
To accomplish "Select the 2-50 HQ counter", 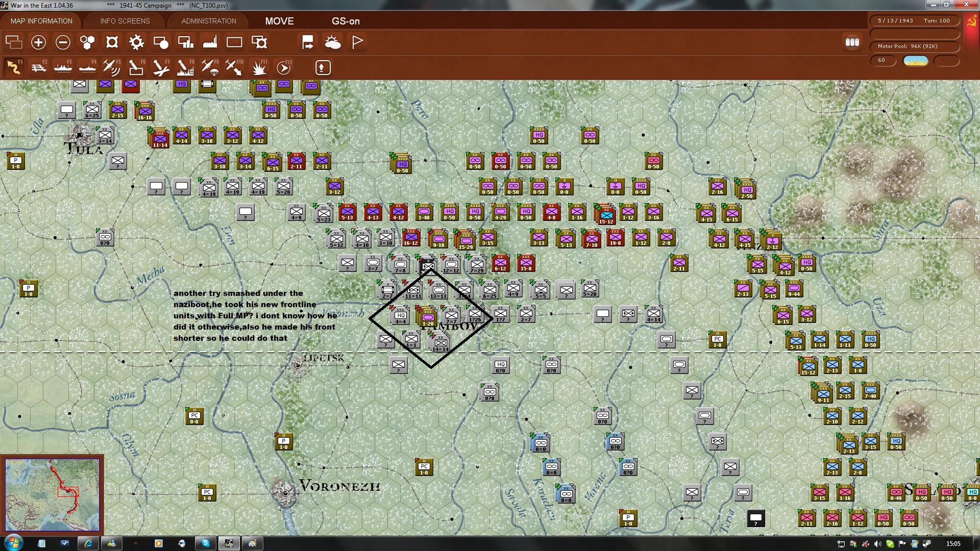I will tap(747, 190).
